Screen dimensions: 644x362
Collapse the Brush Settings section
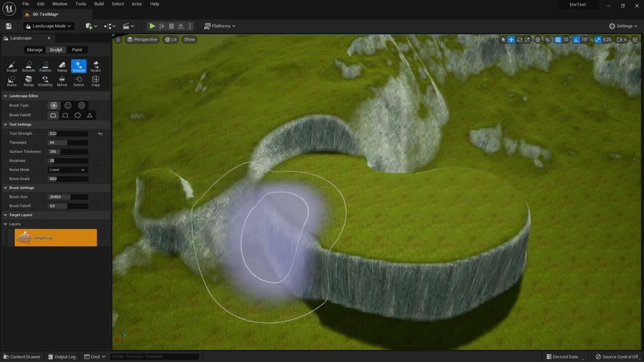coord(5,188)
